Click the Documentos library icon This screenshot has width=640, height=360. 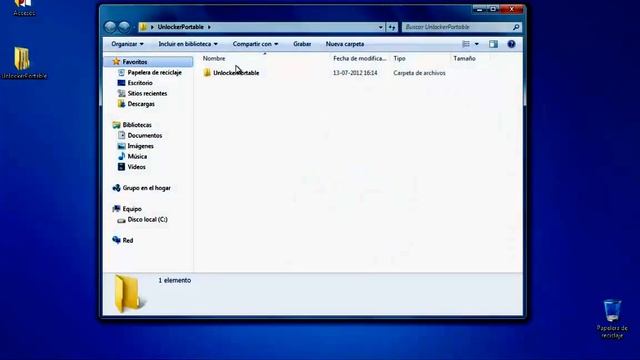pyautogui.click(x=121, y=135)
